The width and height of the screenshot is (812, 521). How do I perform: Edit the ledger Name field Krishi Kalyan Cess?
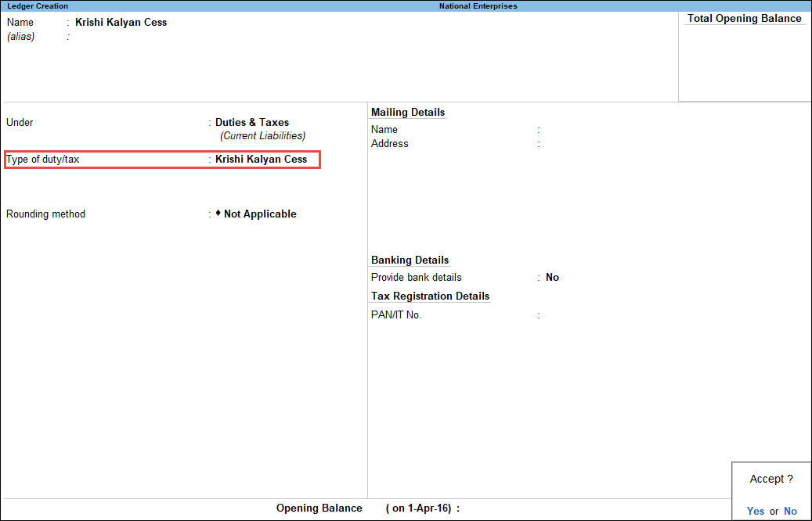coord(121,22)
